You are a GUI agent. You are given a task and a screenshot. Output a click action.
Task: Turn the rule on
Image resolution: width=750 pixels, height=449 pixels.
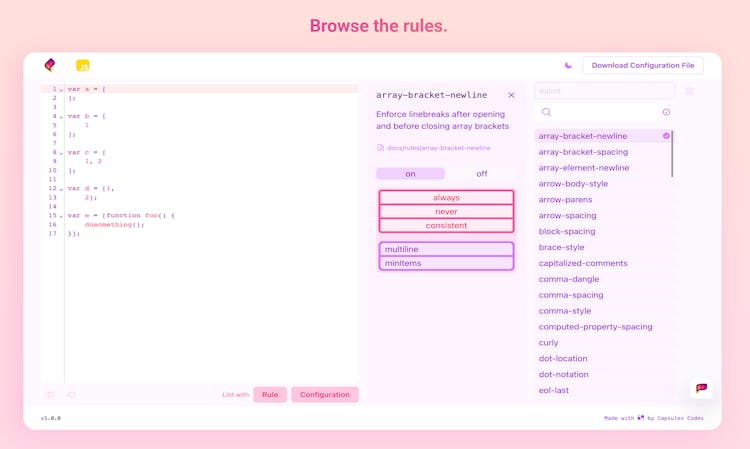pyautogui.click(x=410, y=174)
